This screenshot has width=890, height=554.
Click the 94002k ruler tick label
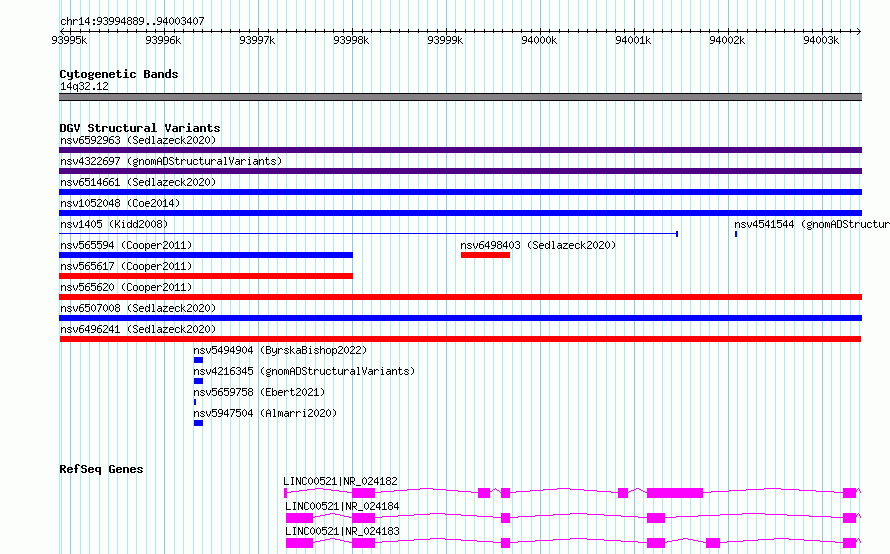(727, 40)
